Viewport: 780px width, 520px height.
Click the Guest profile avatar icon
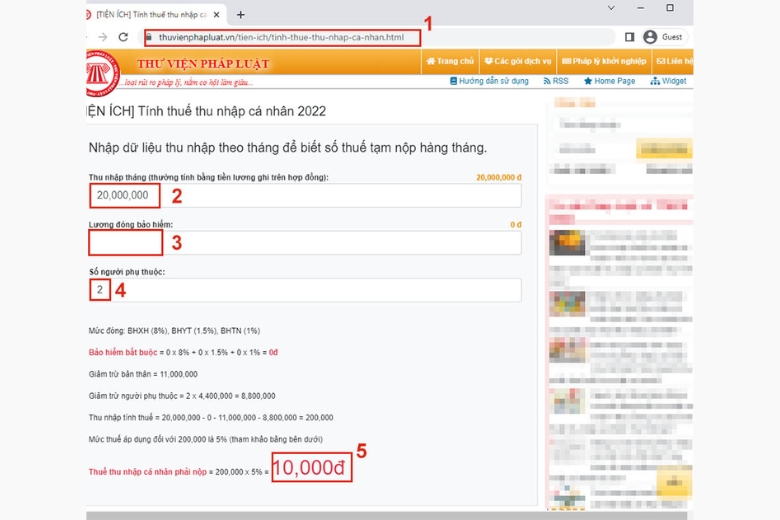(650, 37)
